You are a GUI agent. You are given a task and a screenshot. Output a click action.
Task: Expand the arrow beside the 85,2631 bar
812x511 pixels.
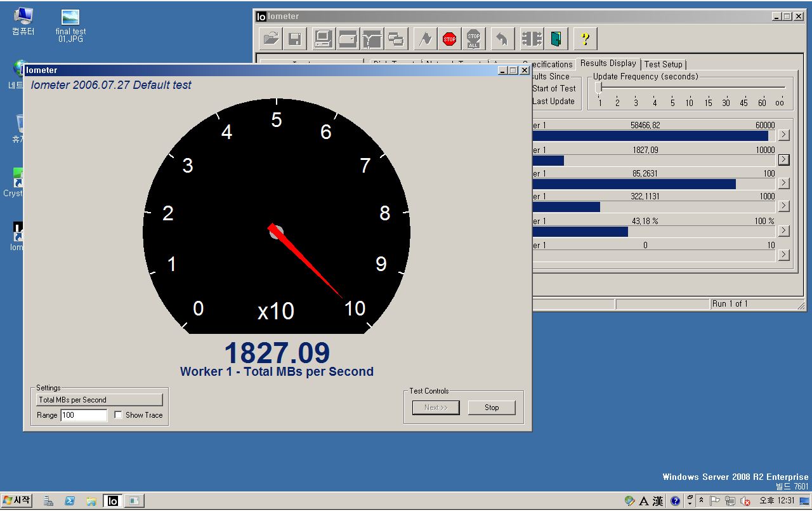(x=784, y=183)
